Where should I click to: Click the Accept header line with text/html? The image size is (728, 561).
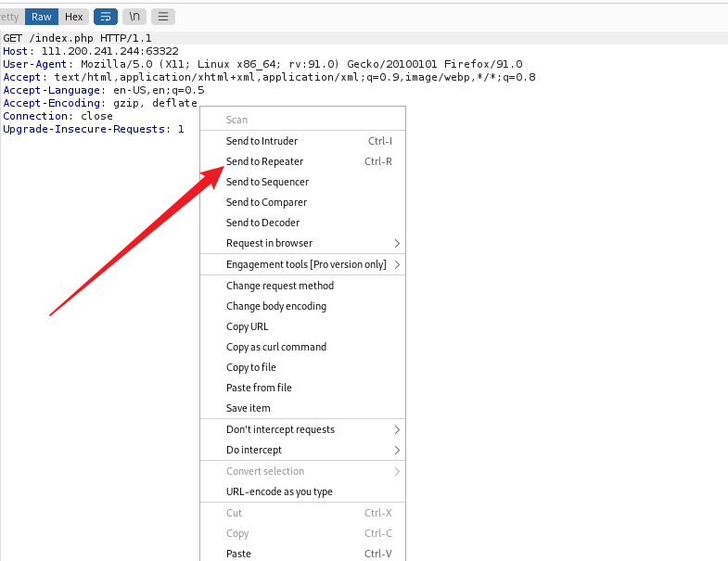[x=269, y=77]
